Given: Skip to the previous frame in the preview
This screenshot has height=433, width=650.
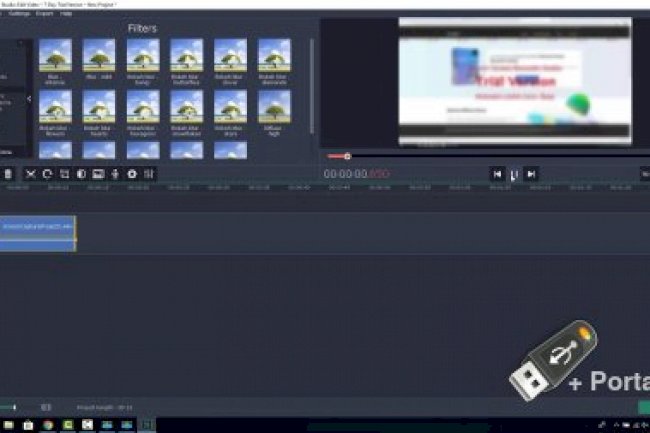Looking at the screenshot, I should tap(497, 174).
